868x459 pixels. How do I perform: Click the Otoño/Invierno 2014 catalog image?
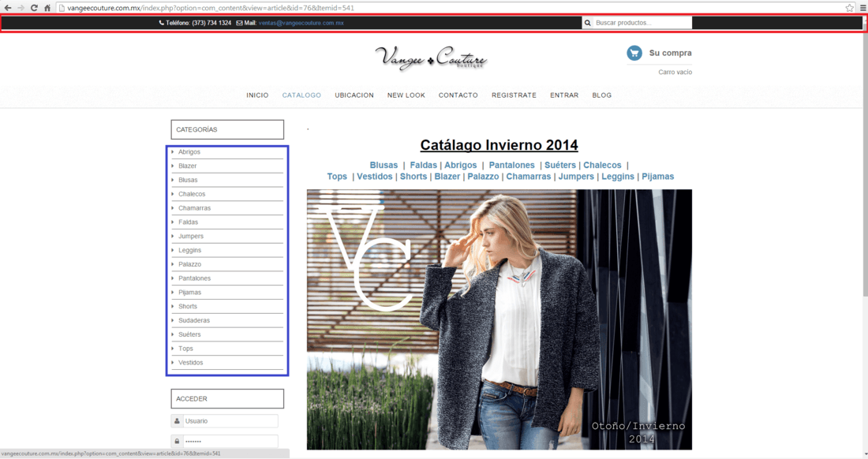click(499, 319)
